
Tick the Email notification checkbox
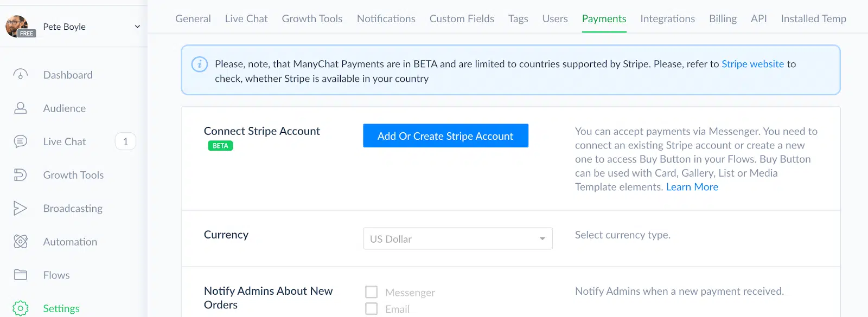click(372, 309)
